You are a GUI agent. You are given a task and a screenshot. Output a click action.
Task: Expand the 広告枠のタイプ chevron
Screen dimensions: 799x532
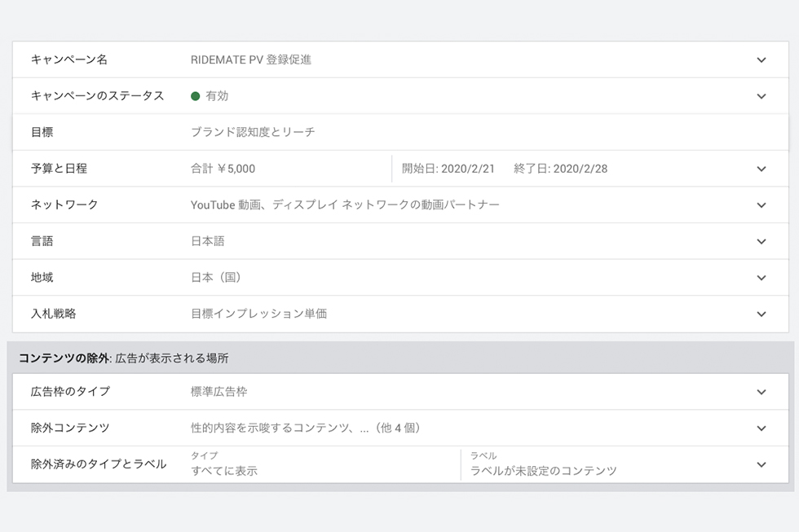[x=761, y=392]
